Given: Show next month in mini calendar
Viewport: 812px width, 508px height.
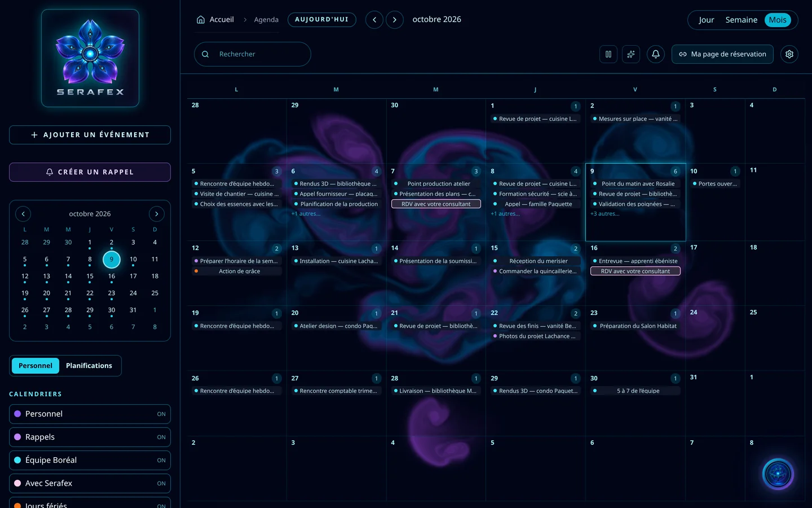Looking at the screenshot, I should [x=157, y=214].
